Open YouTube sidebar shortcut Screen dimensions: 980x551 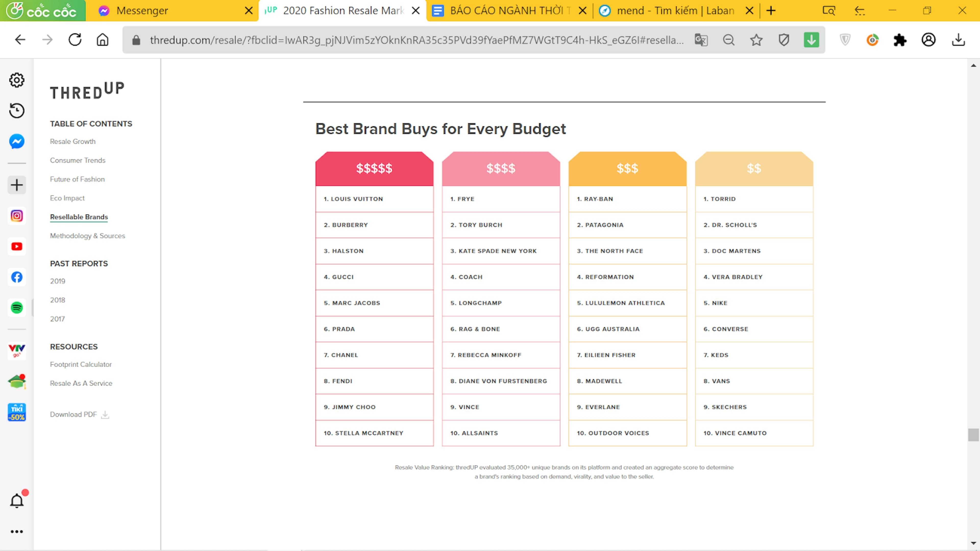[17, 246]
